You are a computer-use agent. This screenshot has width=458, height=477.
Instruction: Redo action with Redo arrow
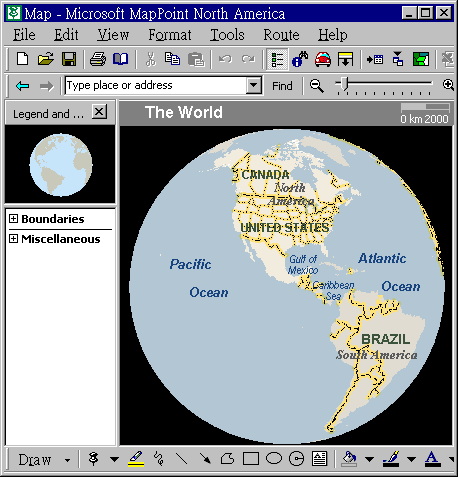(x=248, y=59)
